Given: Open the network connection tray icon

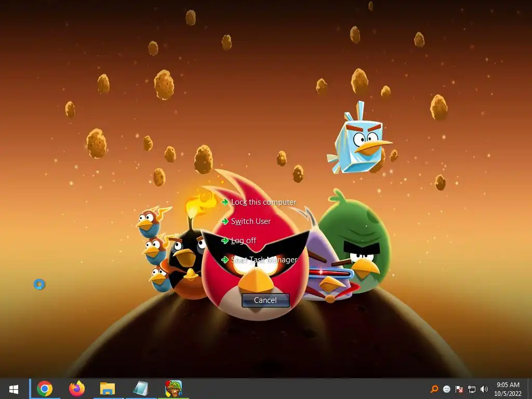Looking at the screenshot, I should pyautogui.click(x=472, y=389).
